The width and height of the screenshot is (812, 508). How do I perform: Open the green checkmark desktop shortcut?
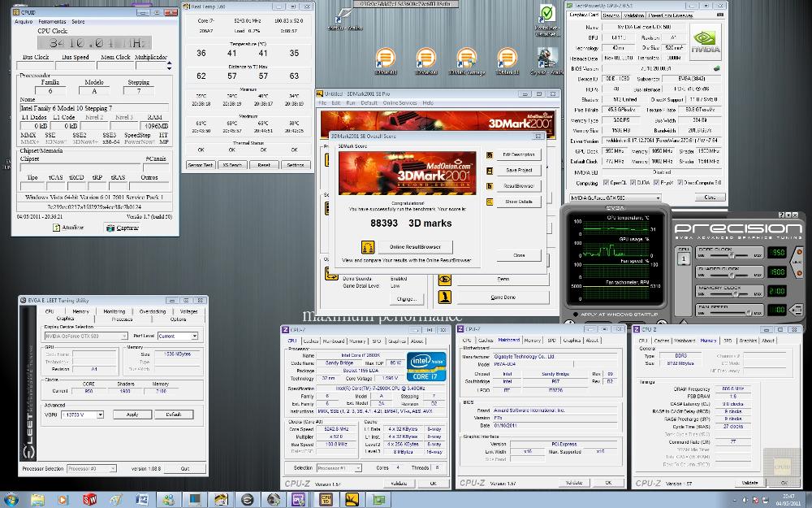coord(546,13)
